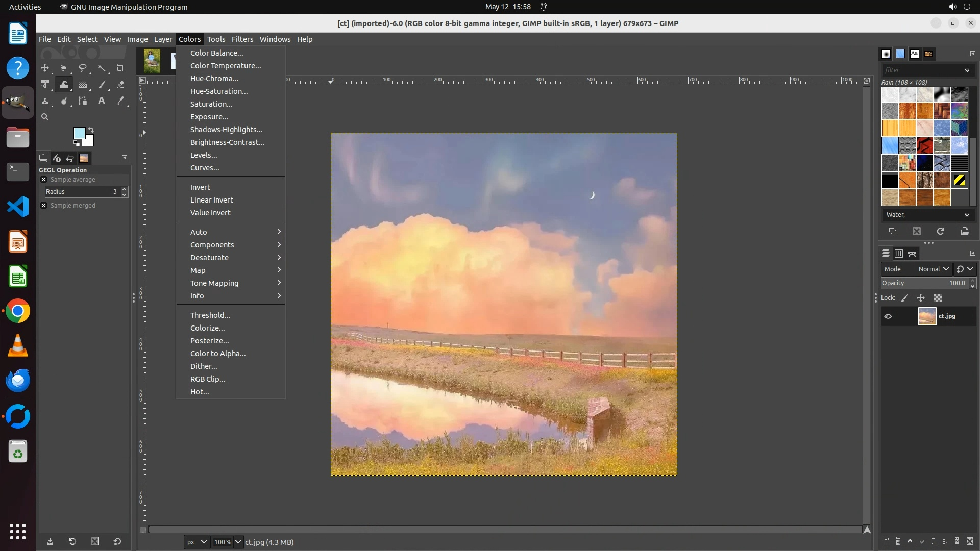The width and height of the screenshot is (980, 551).
Task: Toggle the Sample merged checkbox
Action: point(44,206)
